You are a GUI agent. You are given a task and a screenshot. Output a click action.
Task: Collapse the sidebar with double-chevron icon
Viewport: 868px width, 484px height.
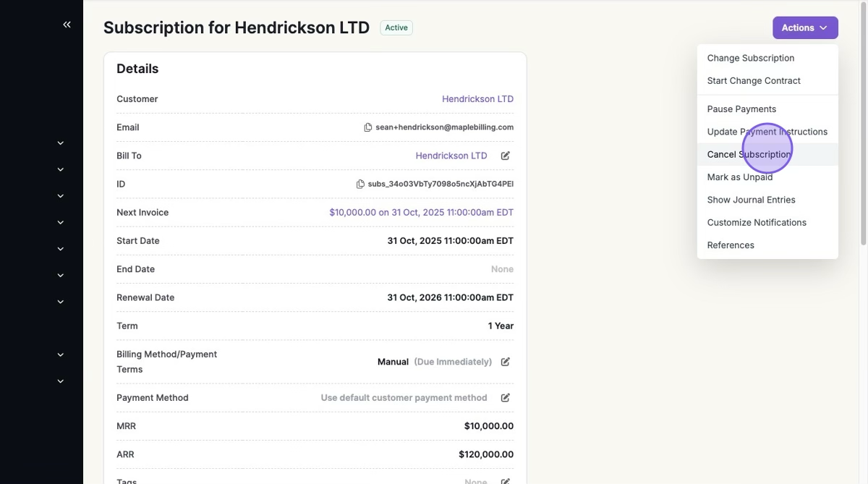(67, 25)
